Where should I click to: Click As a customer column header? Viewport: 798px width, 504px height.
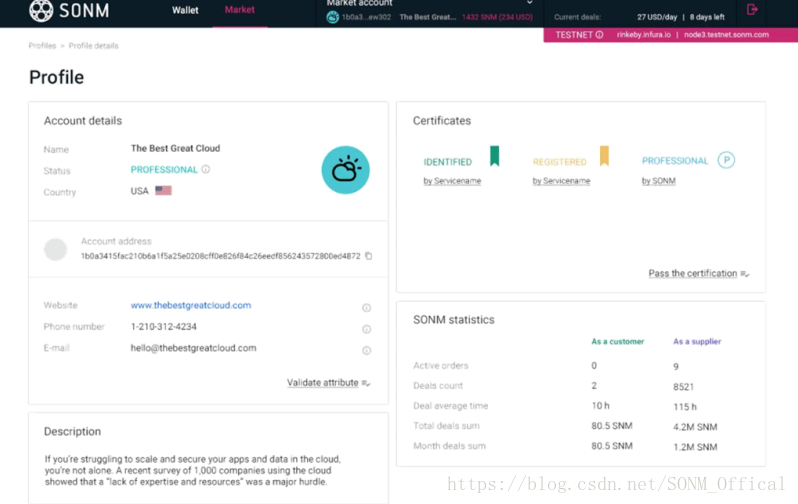pyautogui.click(x=618, y=342)
